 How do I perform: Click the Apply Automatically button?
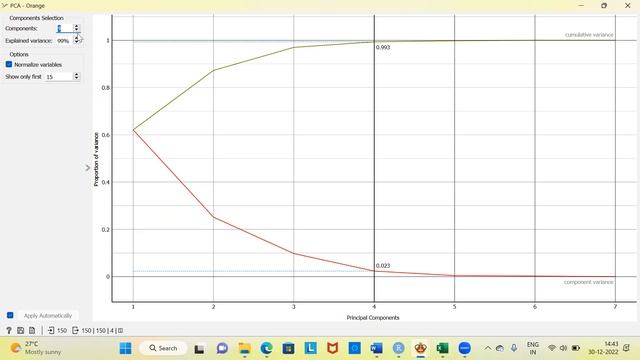click(48, 316)
